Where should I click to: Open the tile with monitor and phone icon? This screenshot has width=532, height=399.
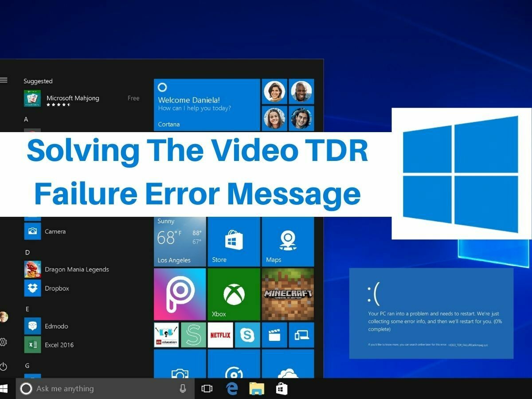coord(301,335)
